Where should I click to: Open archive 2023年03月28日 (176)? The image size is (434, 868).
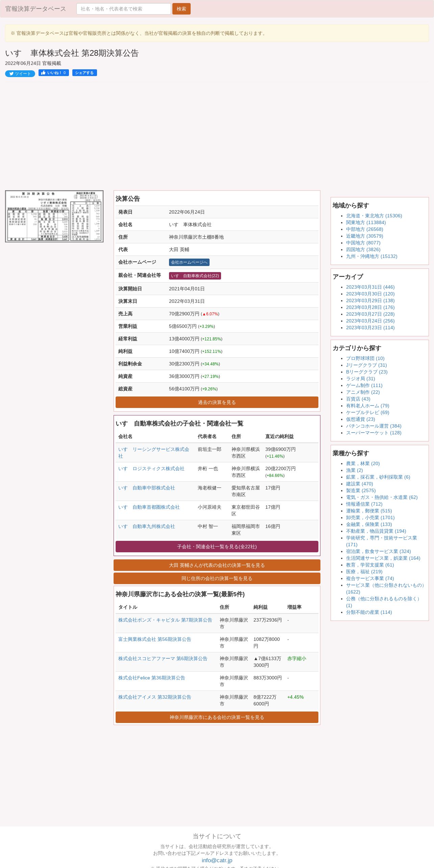point(370,307)
